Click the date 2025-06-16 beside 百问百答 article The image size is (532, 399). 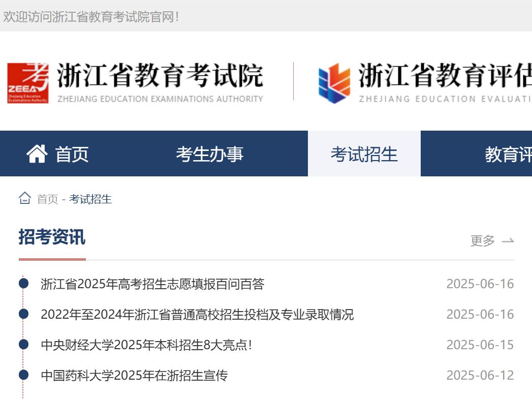point(480,284)
